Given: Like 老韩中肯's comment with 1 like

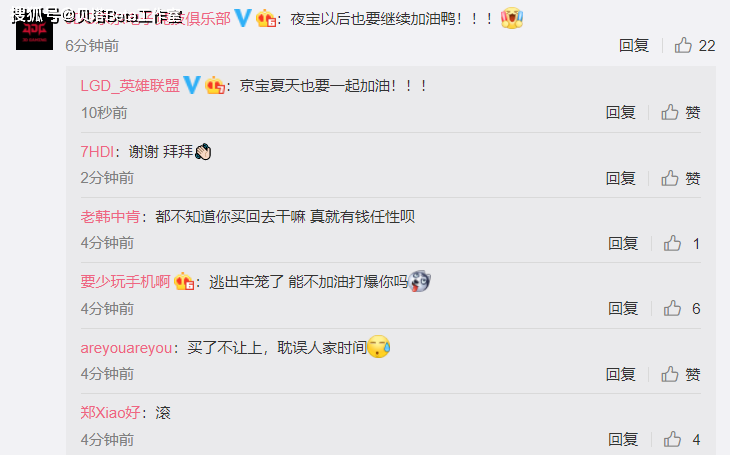Looking at the screenshot, I should pyautogui.click(x=672, y=243).
